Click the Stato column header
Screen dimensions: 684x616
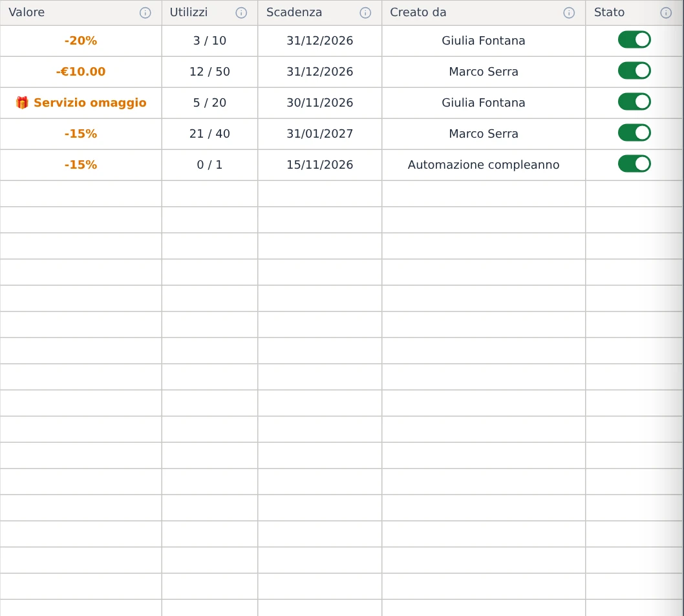(x=634, y=13)
